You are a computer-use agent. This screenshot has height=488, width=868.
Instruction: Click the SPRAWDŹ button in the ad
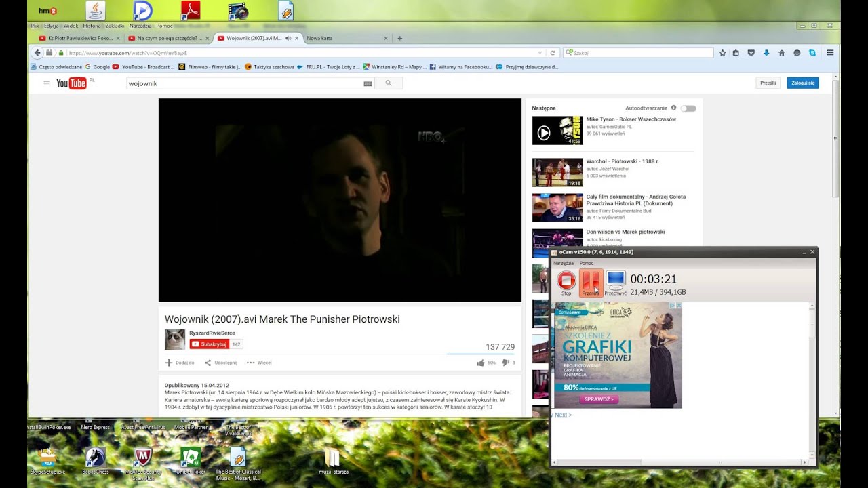[599, 399]
